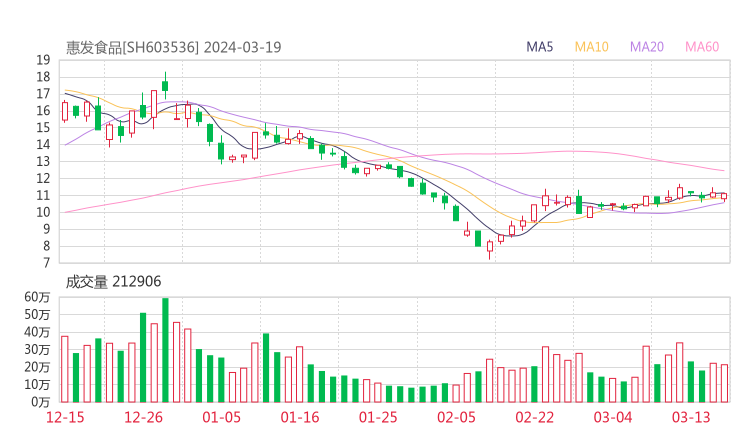Click the chart title 惠发食品[SH603536] 2024-03-19
The image size is (740, 440).
pyautogui.click(x=173, y=48)
